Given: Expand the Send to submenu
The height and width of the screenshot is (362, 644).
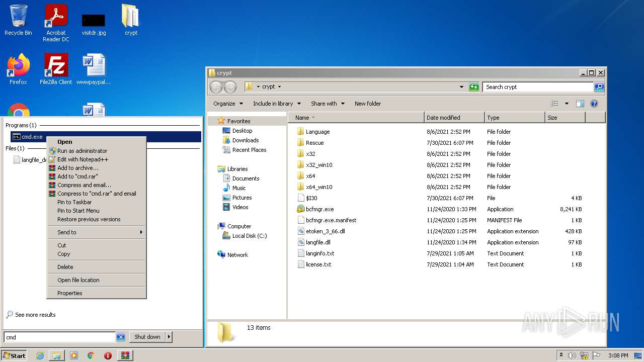Looking at the screenshot, I should coord(96,232).
